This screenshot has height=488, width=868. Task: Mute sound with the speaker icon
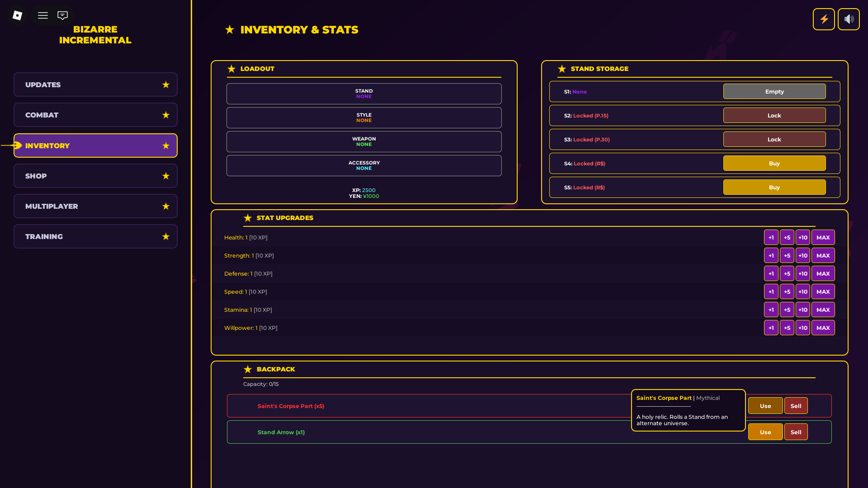[x=849, y=19]
